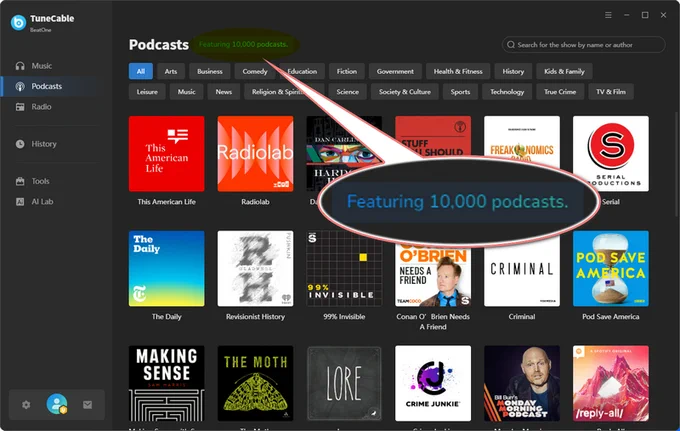Filter podcasts by Comedy
Viewport: 680px width, 431px height.
255,72
